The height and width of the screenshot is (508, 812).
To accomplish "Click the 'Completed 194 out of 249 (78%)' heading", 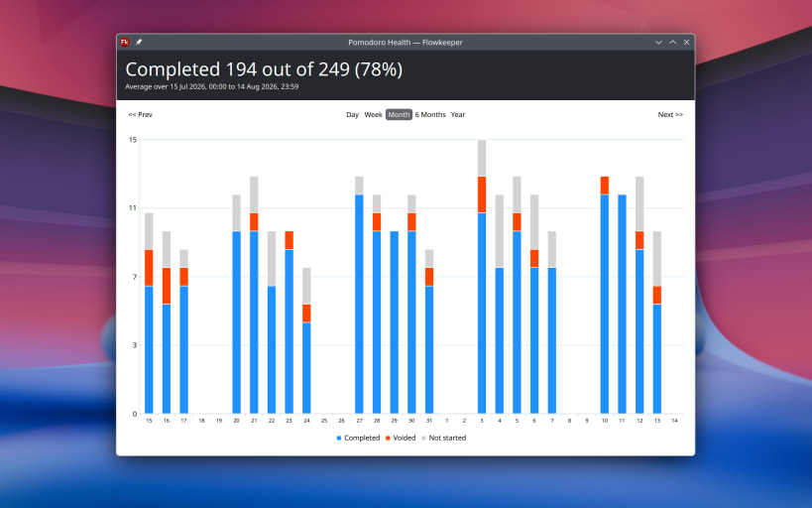I will click(x=264, y=69).
